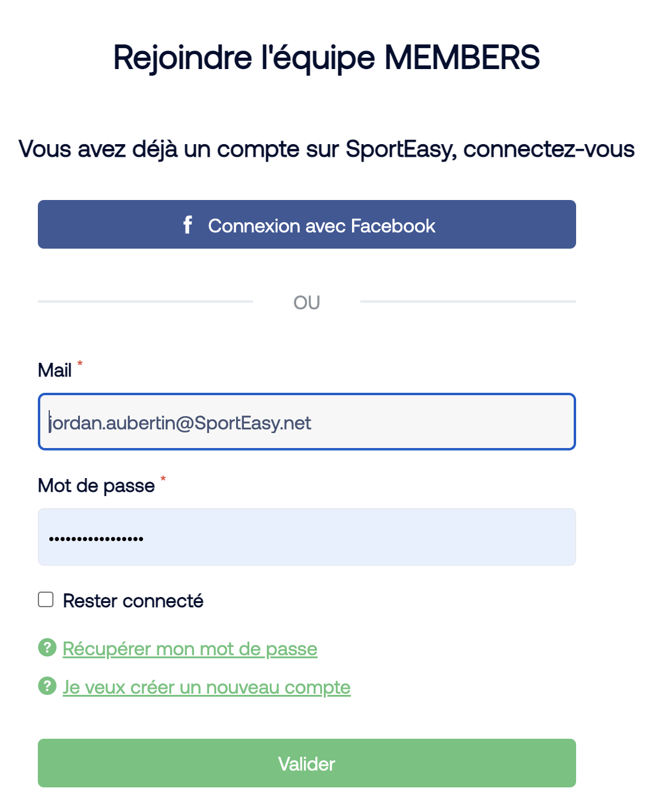
Task: Click the Mail field label
Action: pyautogui.click(x=55, y=370)
